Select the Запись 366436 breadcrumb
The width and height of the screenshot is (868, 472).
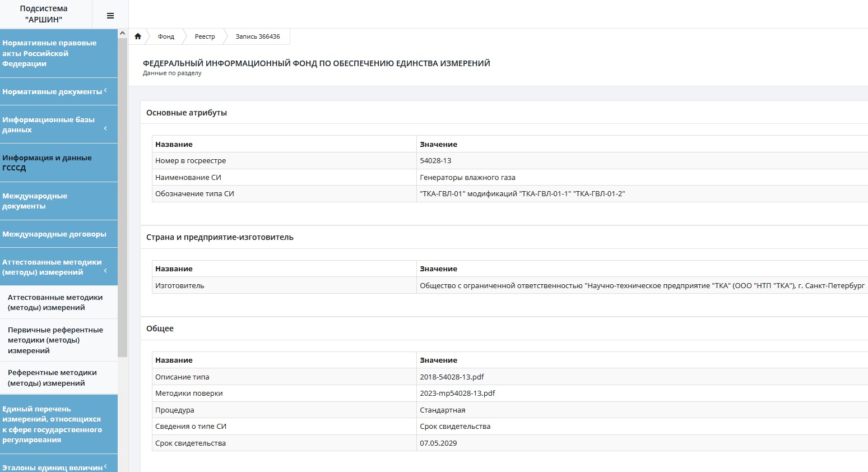coord(258,36)
